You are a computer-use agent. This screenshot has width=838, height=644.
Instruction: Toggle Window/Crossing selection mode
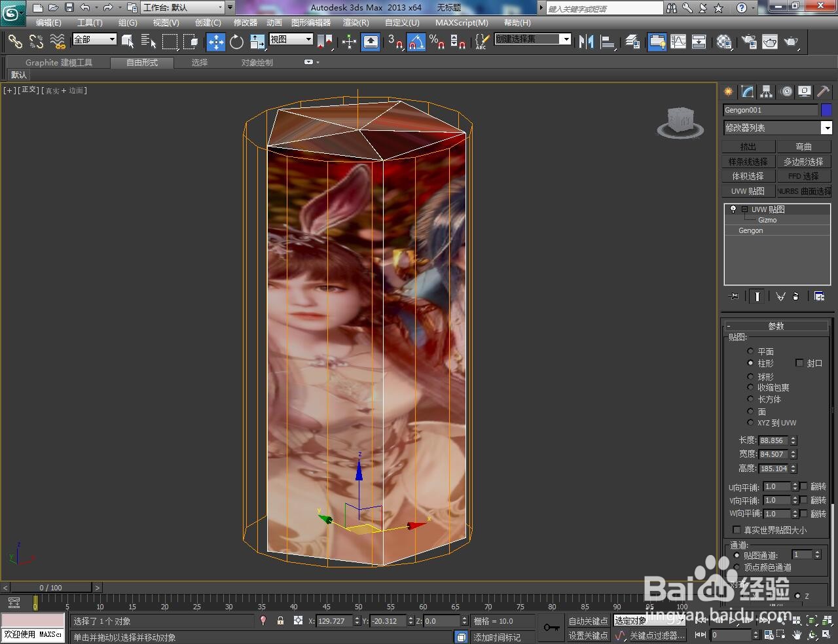pyautogui.click(x=191, y=42)
